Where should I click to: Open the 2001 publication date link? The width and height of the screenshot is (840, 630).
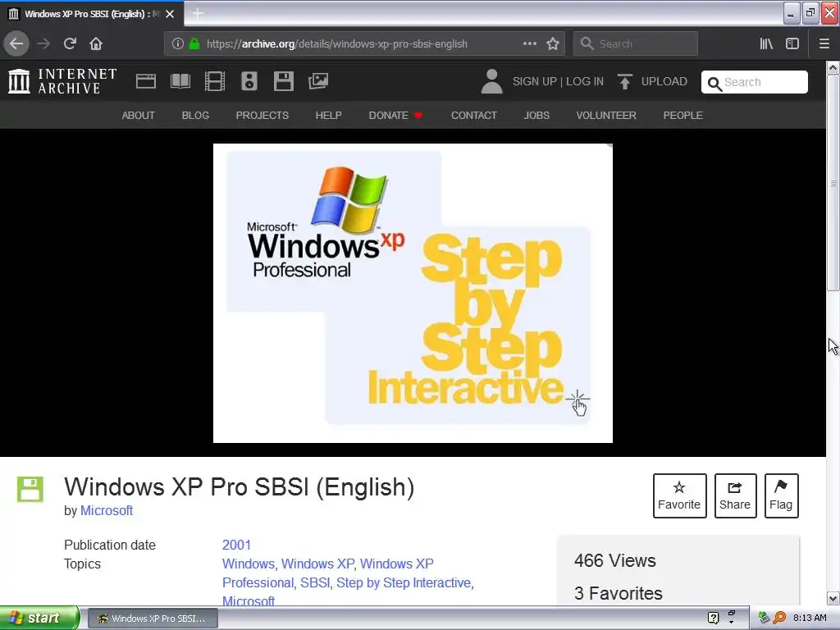(x=236, y=545)
